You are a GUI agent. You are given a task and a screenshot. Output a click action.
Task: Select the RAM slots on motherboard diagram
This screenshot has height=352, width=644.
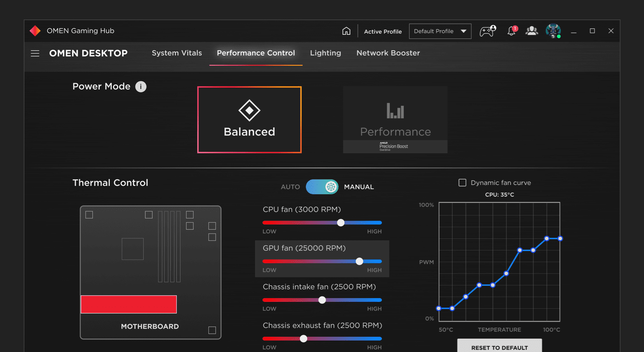[x=169, y=246]
